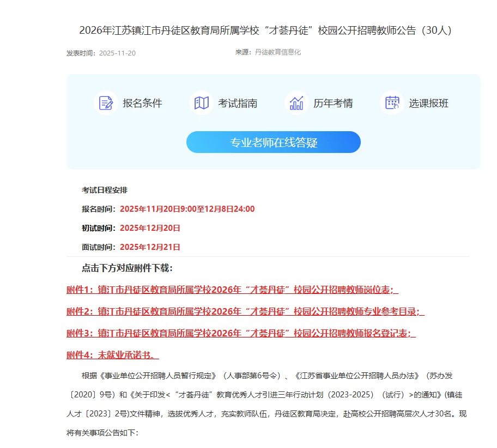
Task: Click the book icon next to 考试指南
Action: (x=201, y=102)
